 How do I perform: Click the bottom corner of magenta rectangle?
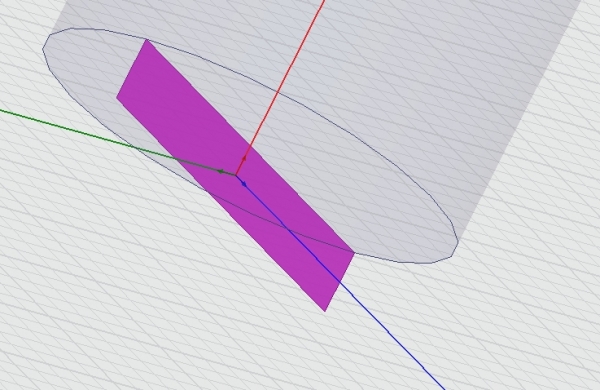tap(325, 311)
